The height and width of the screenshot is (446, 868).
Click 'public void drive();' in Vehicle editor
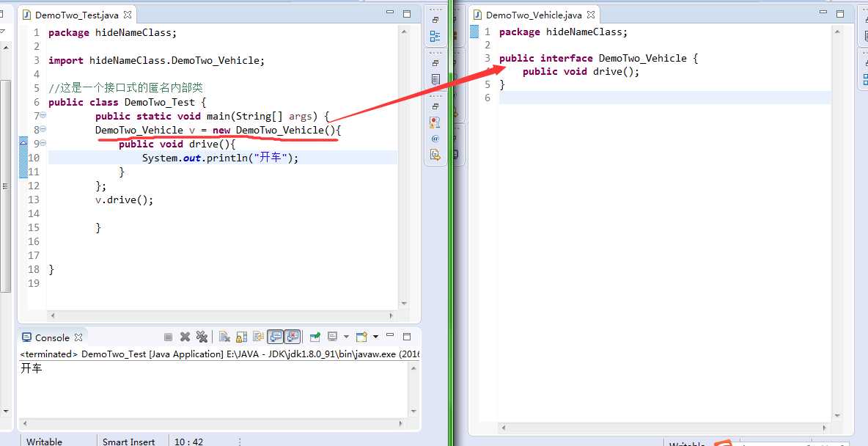point(581,71)
